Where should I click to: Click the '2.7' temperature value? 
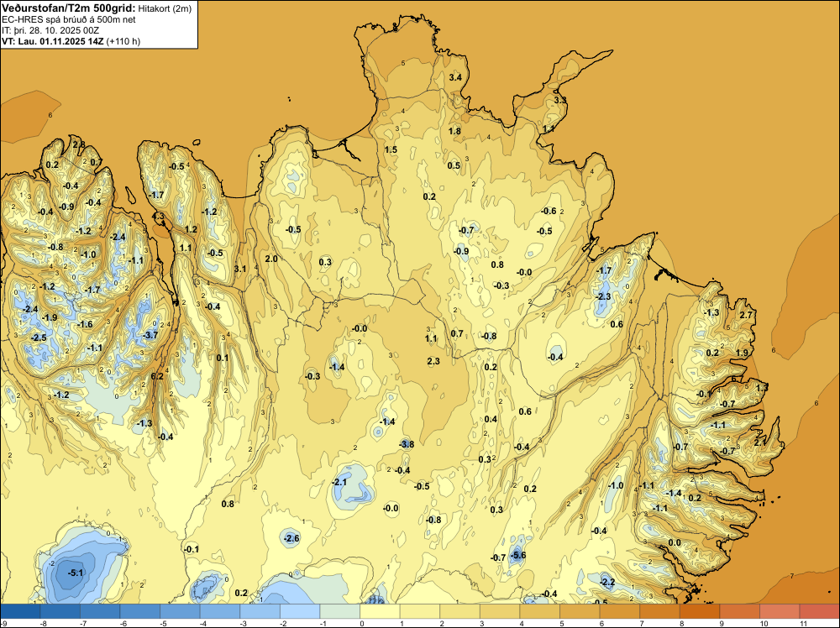746,315
